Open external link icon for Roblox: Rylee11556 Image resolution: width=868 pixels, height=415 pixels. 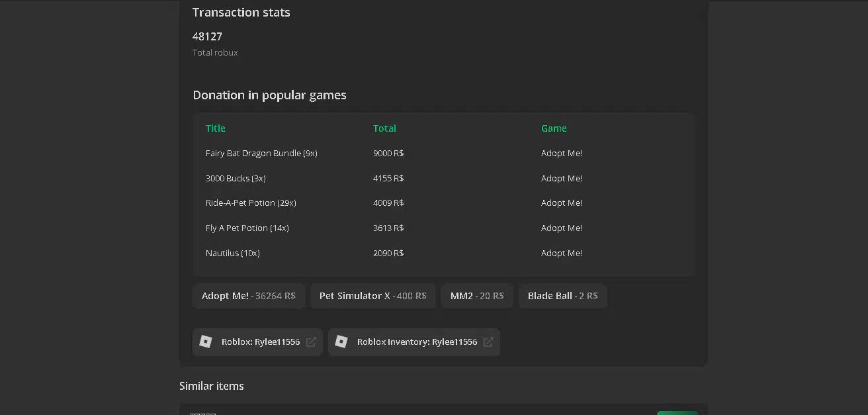311,342
